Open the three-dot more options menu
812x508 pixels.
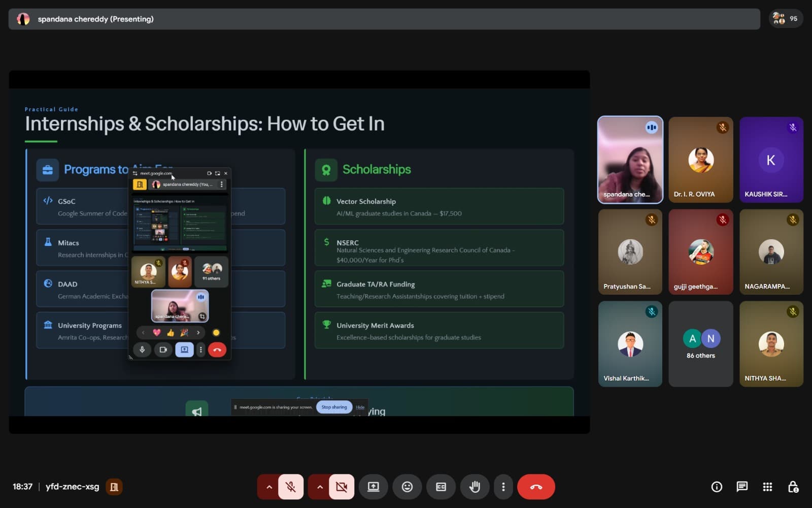point(503,487)
